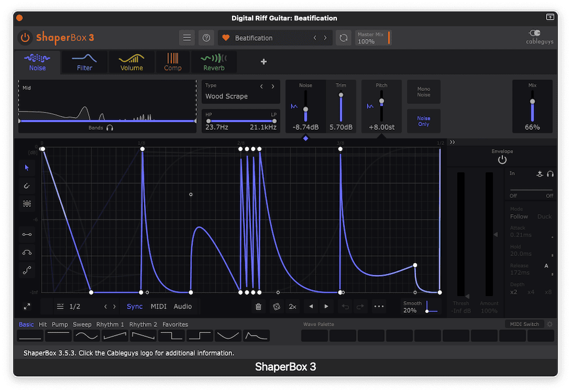The height and width of the screenshot is (392, 571).
Task: Click the 2x curve multiplier icon
Action: 292,306
